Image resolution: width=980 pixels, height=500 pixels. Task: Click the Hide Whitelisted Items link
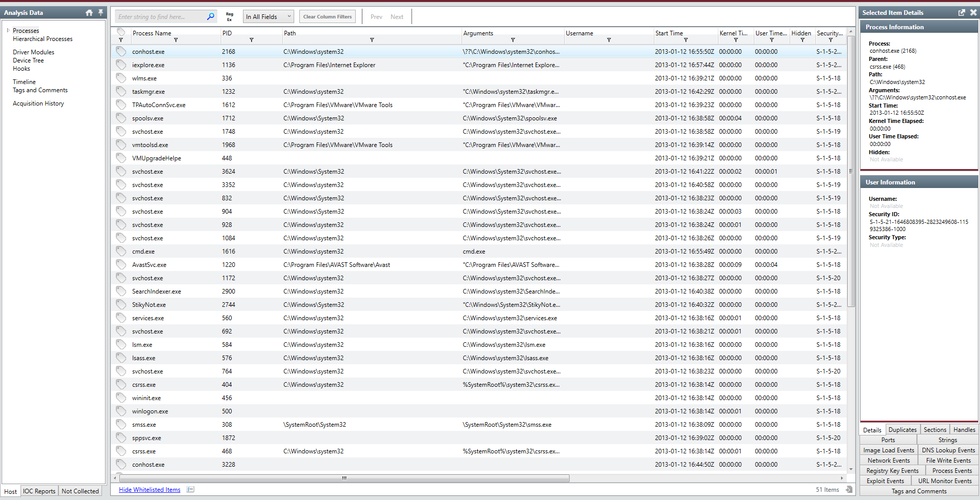click(150, 490)
